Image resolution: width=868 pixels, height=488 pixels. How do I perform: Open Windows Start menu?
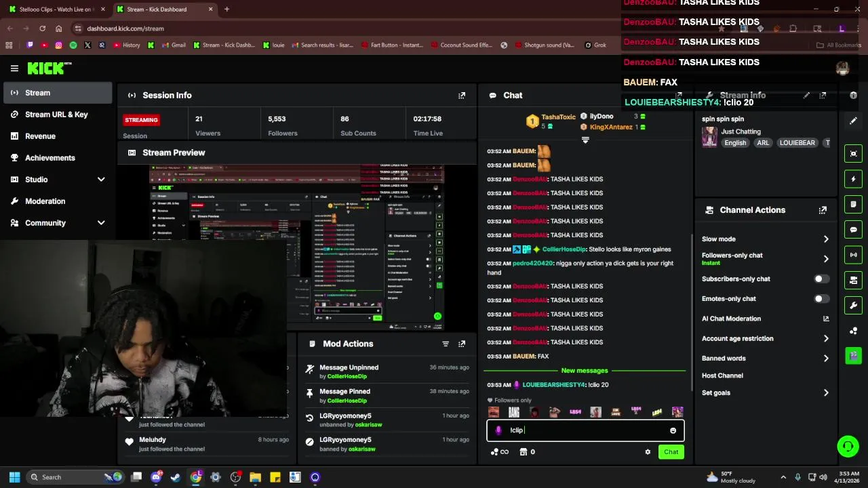pos(14,477)
